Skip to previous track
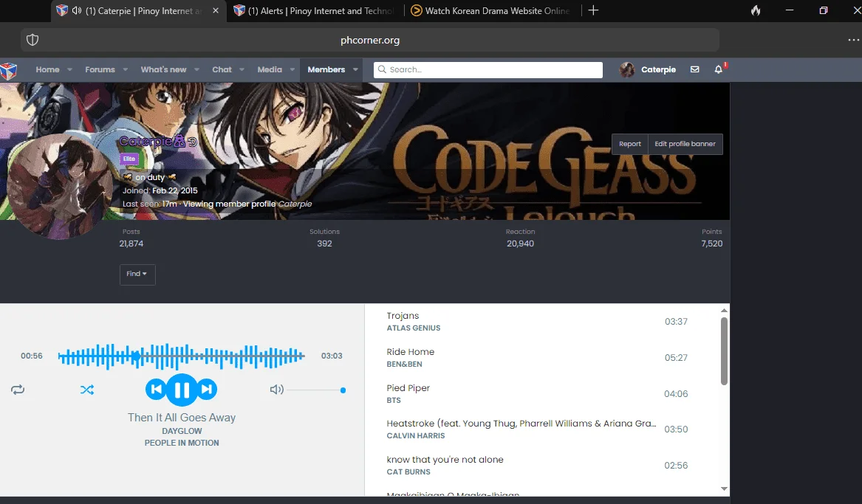This screenshot has width=862, height=504. coord(156,390)
